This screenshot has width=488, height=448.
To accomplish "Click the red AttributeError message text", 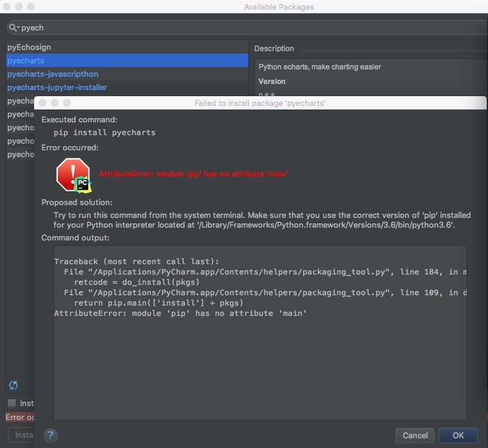I will click(x=193, y=173).
